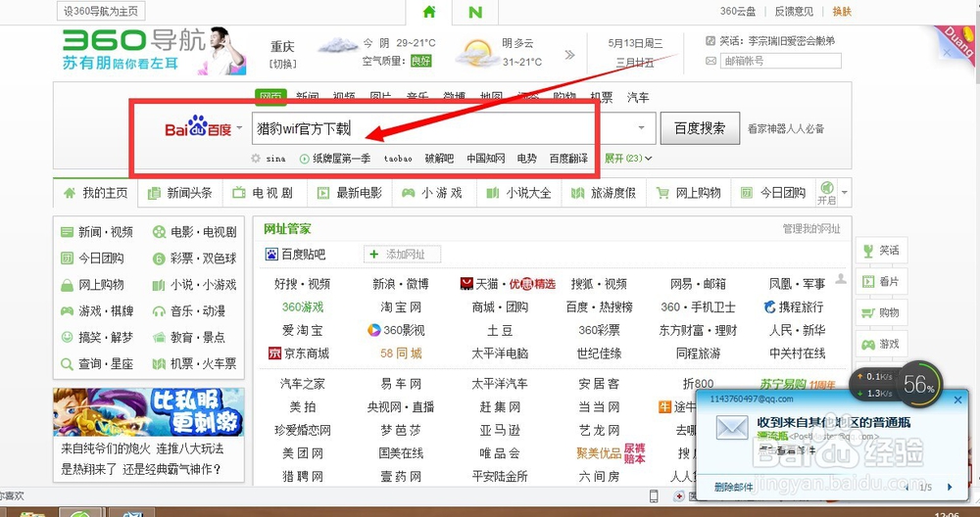The image size is (980, 517).
Task: Select the 电视剧 tab
Action: (x=263, y=193)
